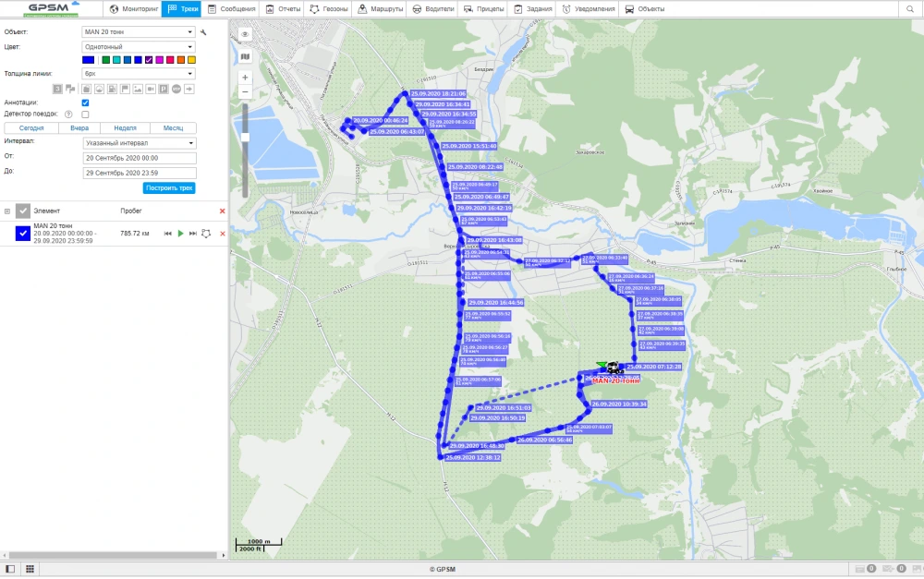Click the zoom-in plus button on the map
The height and width of the screenshot is (579, 924).
point(244,76)
